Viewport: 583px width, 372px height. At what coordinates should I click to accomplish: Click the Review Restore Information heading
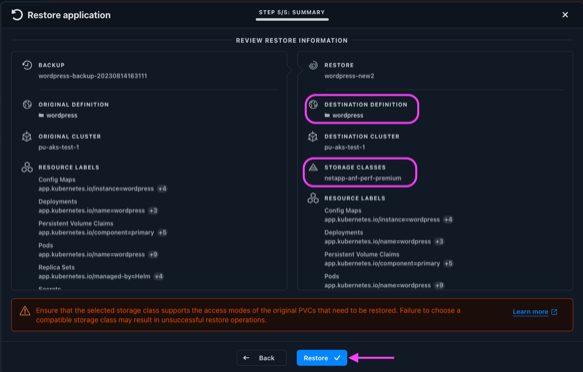pyautogui.click(x=292, y=41)
